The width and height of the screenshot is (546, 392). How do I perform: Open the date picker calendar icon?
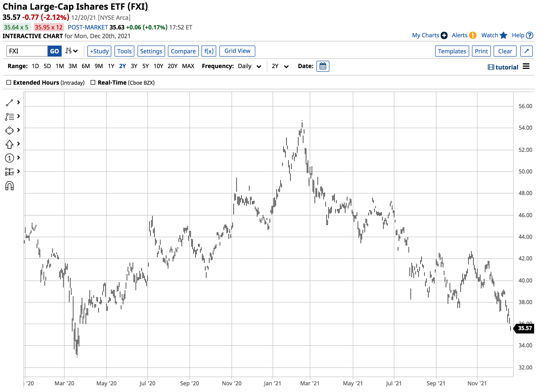tap(323, 66)
